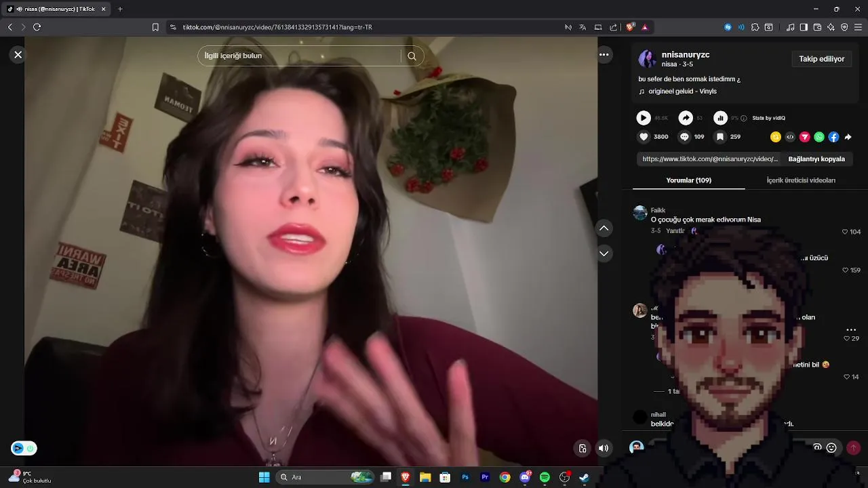Insert a mention with the @ icon
868x488 pixels.
(817, 447)
